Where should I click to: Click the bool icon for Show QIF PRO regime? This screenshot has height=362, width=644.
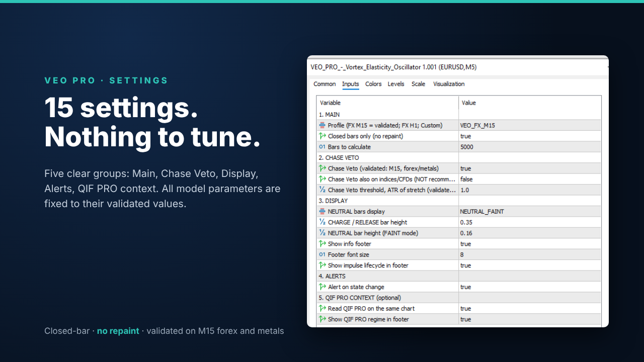click(x=323, y=319)
